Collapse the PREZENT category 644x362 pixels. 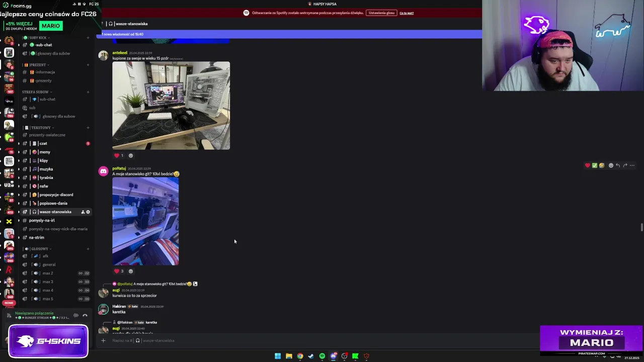pyautogui.click(x=35, y=65)
